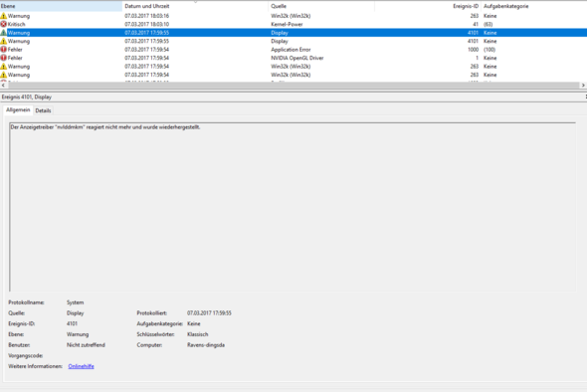The width and height of the screenshot is (587, 392).
Task: Select the Application Error source cell
Action: click(291, 50)
